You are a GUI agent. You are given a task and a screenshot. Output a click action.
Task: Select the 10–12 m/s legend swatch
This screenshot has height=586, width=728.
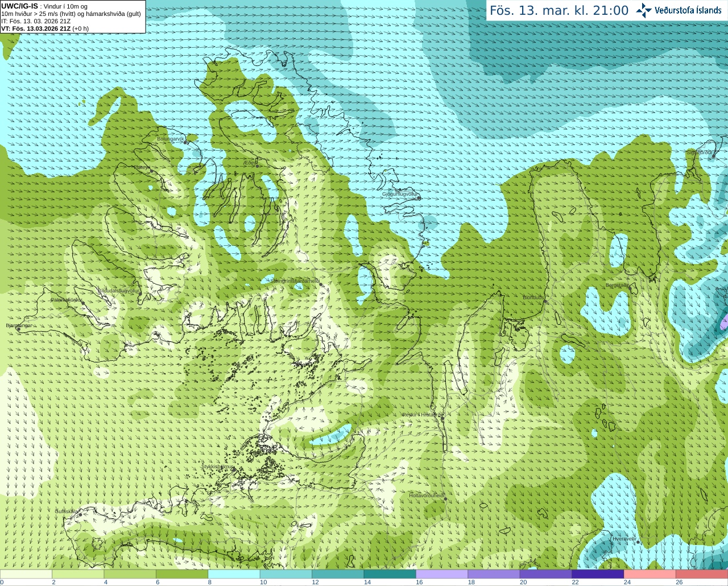[x=286, y=574]
